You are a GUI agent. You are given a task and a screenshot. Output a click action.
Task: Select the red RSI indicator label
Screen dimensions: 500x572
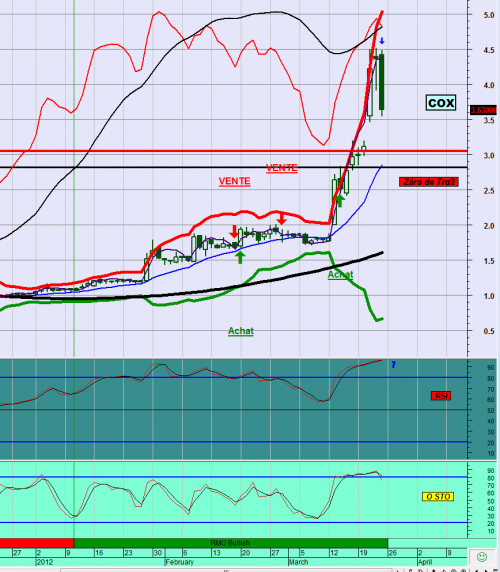pyautogui.click(x=441, y=396)
